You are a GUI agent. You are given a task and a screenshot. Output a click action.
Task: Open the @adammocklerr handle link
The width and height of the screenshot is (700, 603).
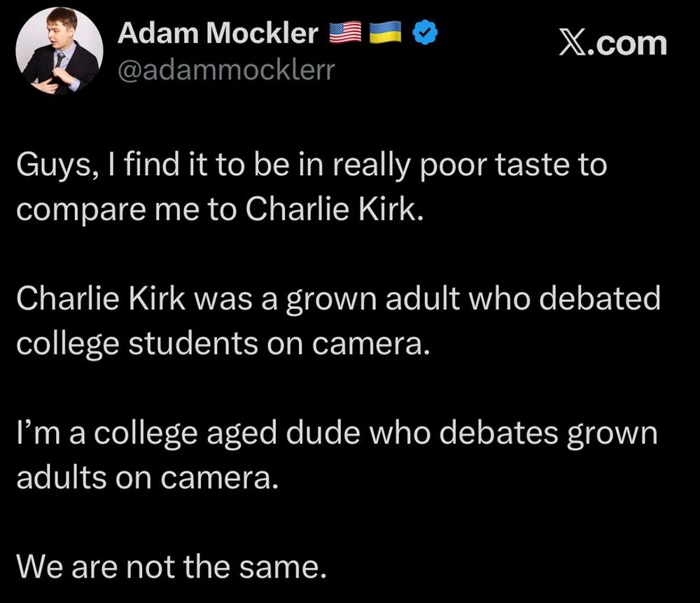(x=226, y=70)
